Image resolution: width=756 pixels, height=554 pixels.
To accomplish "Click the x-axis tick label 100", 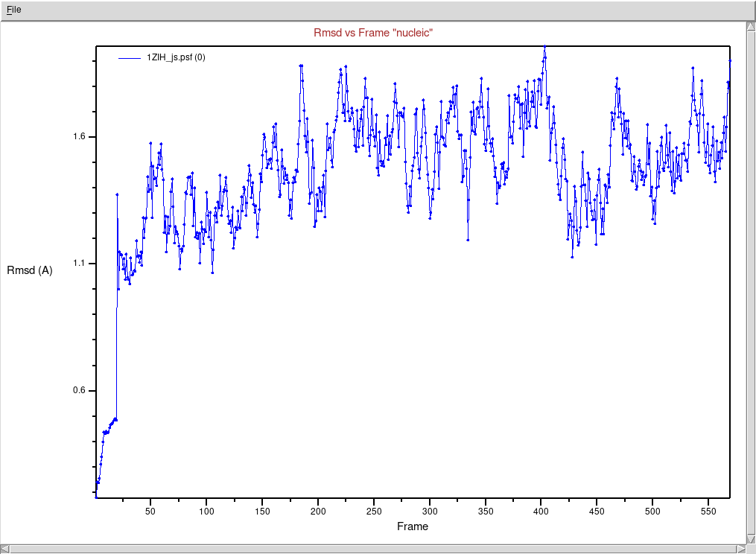I will [x=206, y=511].
